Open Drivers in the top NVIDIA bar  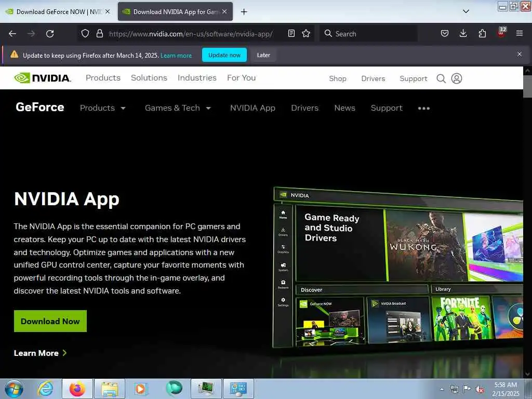(373, 78)
